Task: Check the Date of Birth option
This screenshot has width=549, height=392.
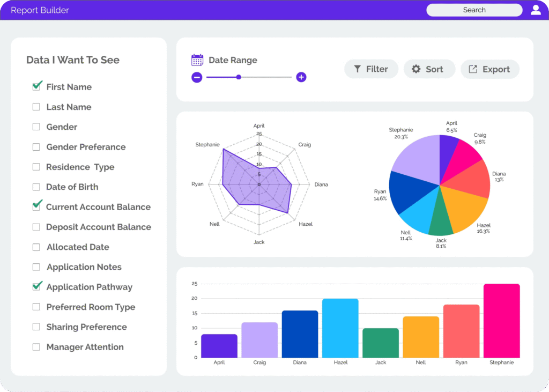Action: 36,187
